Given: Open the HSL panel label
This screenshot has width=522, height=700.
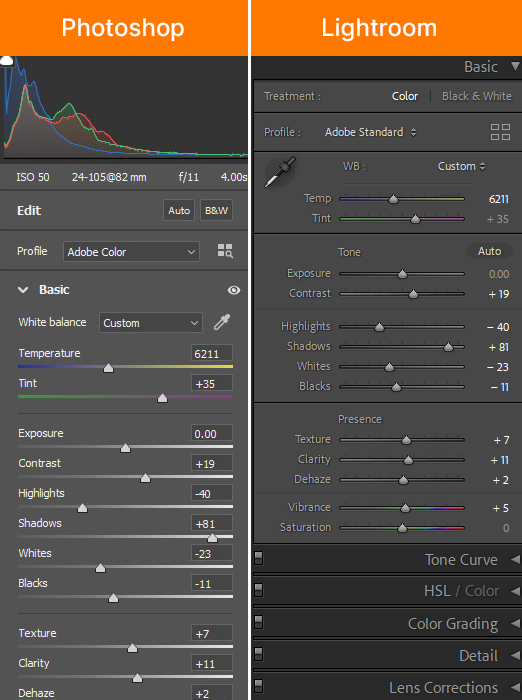Looking at the screenshot, I should click(x=437, y=591).
